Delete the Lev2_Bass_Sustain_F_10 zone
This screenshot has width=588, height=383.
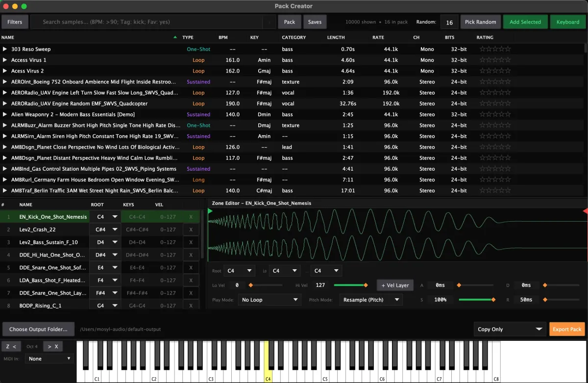(x=191, y=242)
